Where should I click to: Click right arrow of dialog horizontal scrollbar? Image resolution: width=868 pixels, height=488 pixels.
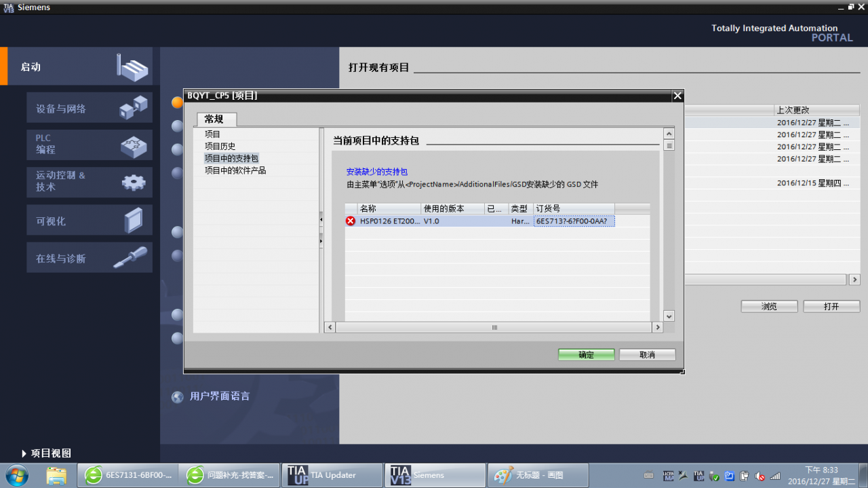tap(657, 327)
